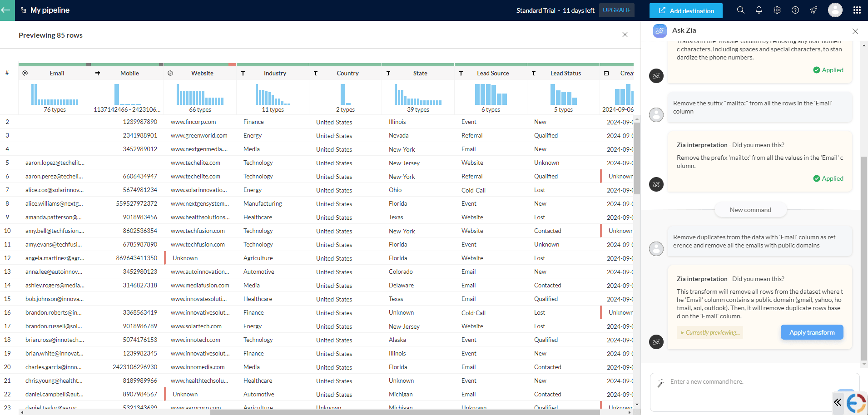Click the Add destination button
This screenshot has height=415, width=868.
[x=686, y=10]
